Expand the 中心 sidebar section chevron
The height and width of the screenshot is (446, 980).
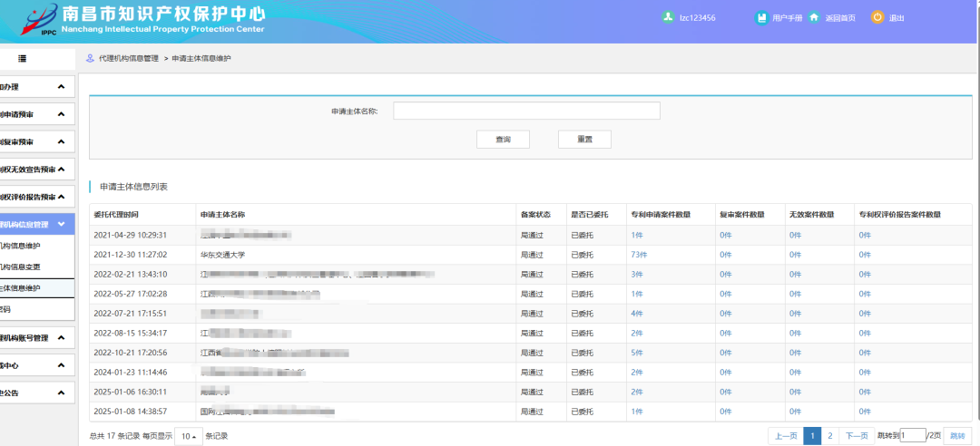click(61, 365)
